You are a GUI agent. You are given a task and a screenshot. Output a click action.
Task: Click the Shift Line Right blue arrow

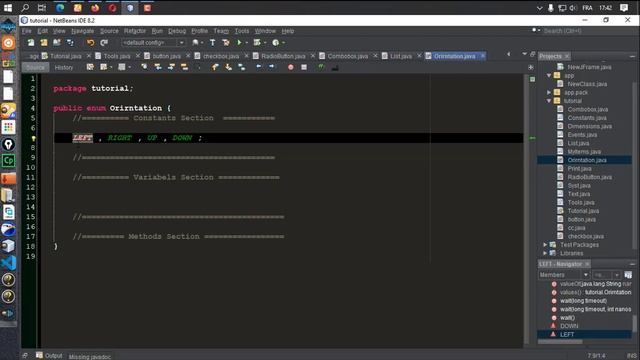pyautogui.click(x=272, y=67)
